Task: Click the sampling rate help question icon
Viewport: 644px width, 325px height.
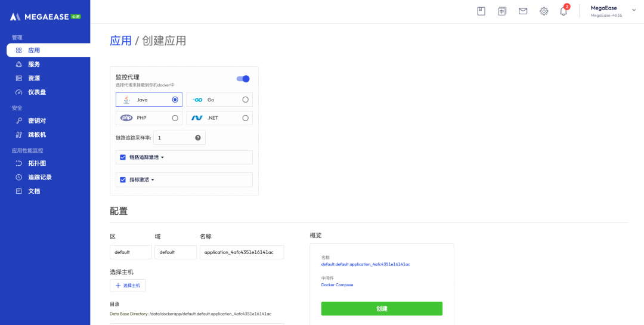Action: point(198,138)
